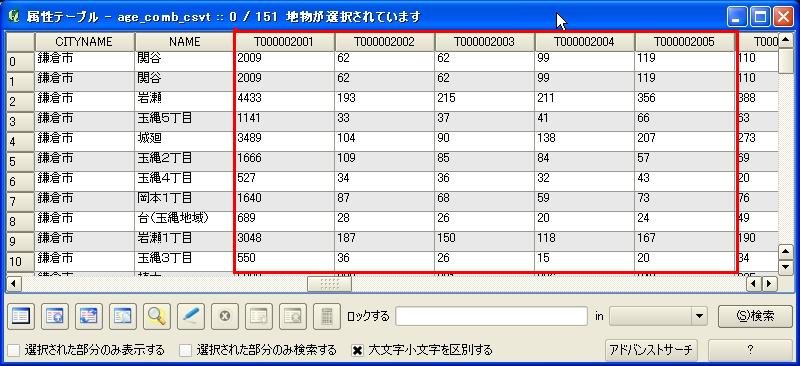Click the table corner select-all button
Image resolution: width=800 pixels, height=366 pixels.
coord(20,42)
